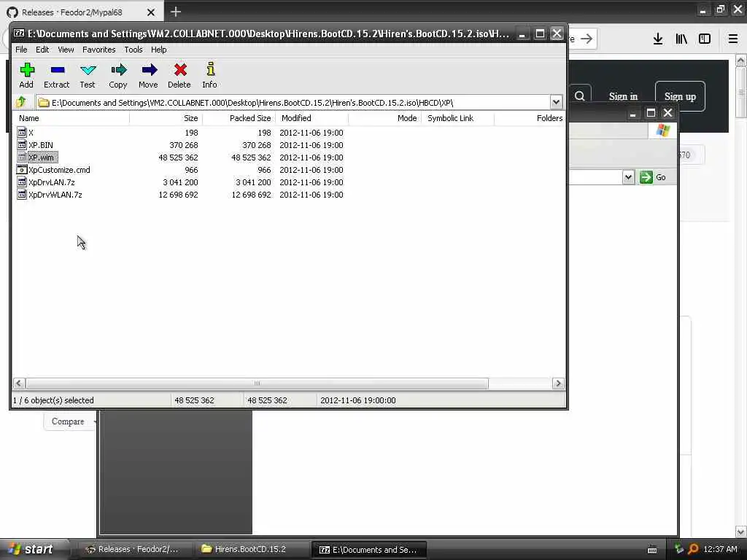747x560 pixels.
Task: Go up one folder level arrow
Action: 21,102
